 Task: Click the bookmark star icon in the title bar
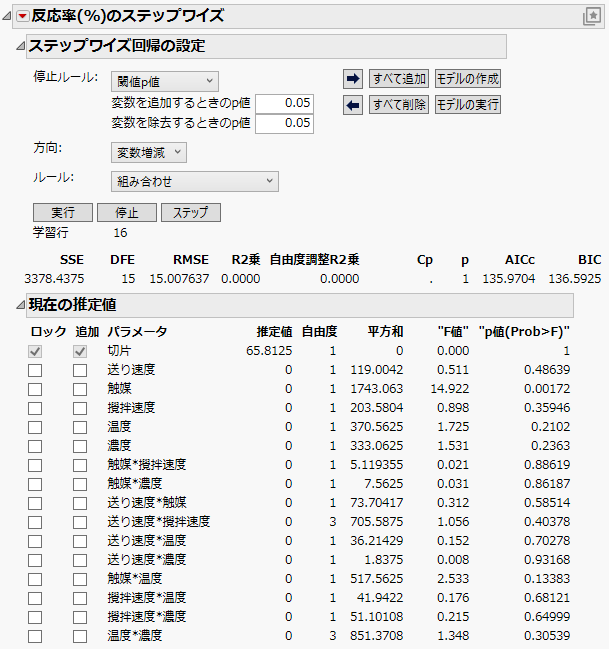click(x=592, y=16)
